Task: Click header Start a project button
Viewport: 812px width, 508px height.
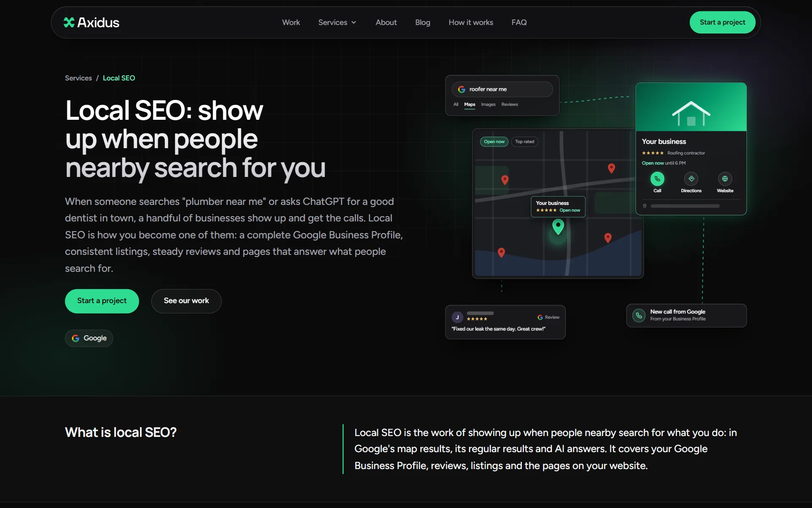Action: click(722, 22)
